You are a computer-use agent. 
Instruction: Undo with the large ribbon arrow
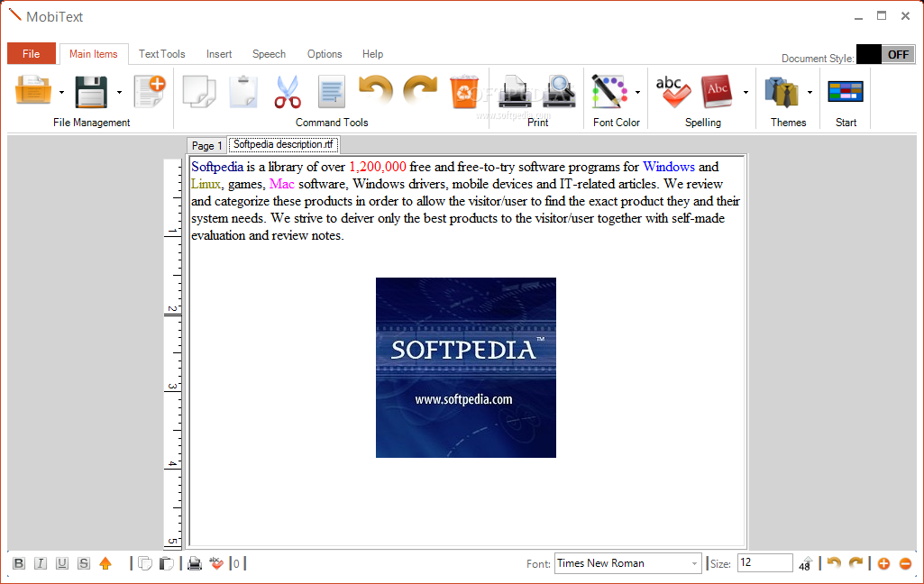pyautogui.click(x=376, y=89)
